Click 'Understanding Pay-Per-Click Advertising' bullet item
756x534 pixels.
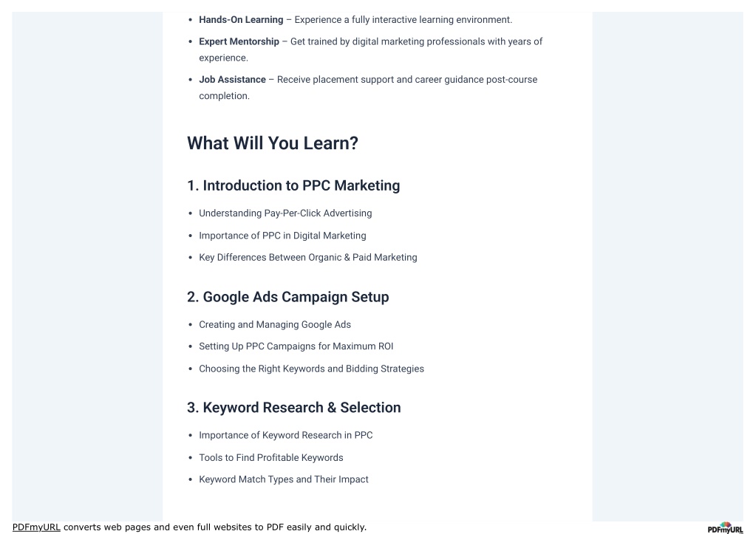pos(285,213)
